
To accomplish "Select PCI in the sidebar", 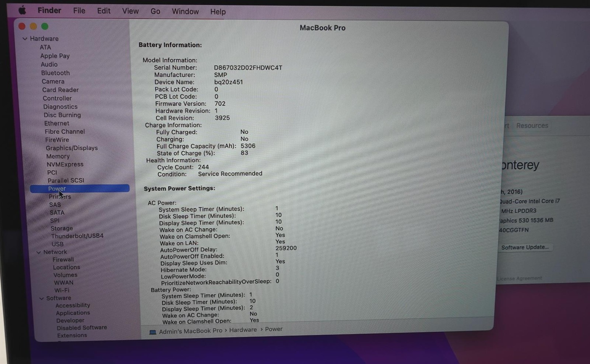I will click(x=52, y=172).
